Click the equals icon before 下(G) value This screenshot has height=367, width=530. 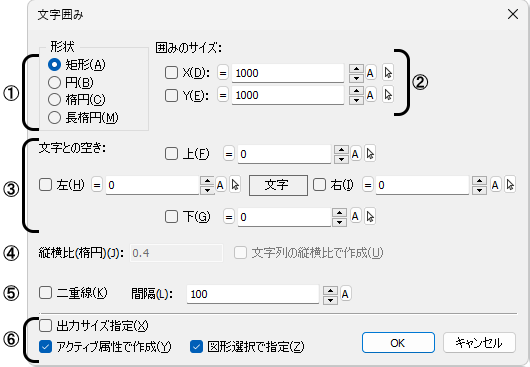229,217
